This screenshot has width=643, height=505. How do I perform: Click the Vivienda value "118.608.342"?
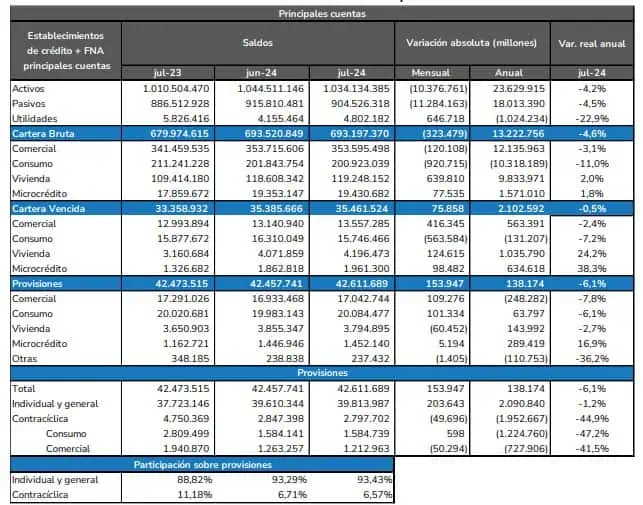pos(275,179)
